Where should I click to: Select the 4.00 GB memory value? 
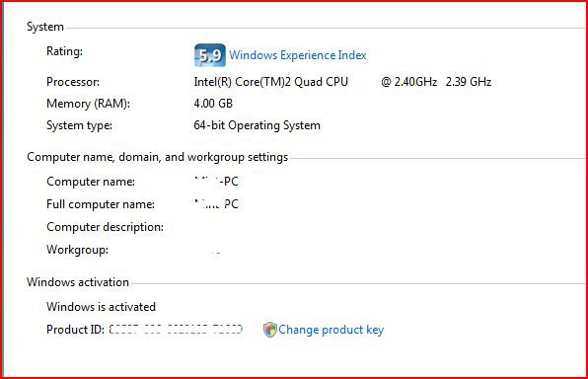213,104
